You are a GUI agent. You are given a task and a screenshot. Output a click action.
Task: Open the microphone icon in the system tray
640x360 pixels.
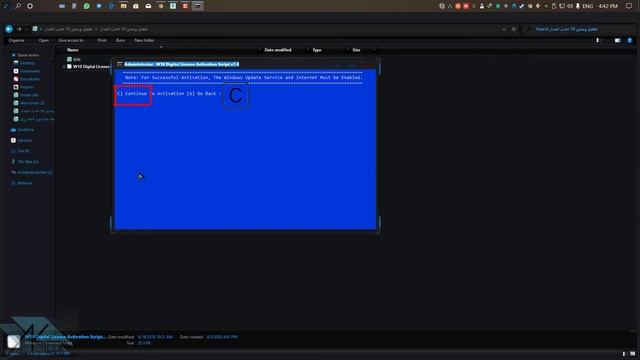click(578, 6)
